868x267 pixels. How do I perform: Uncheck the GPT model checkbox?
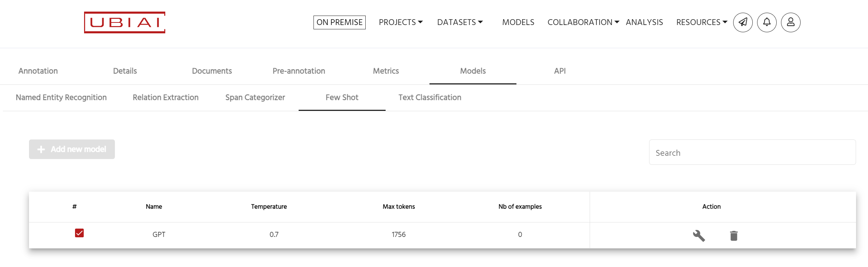click(79, 233)
